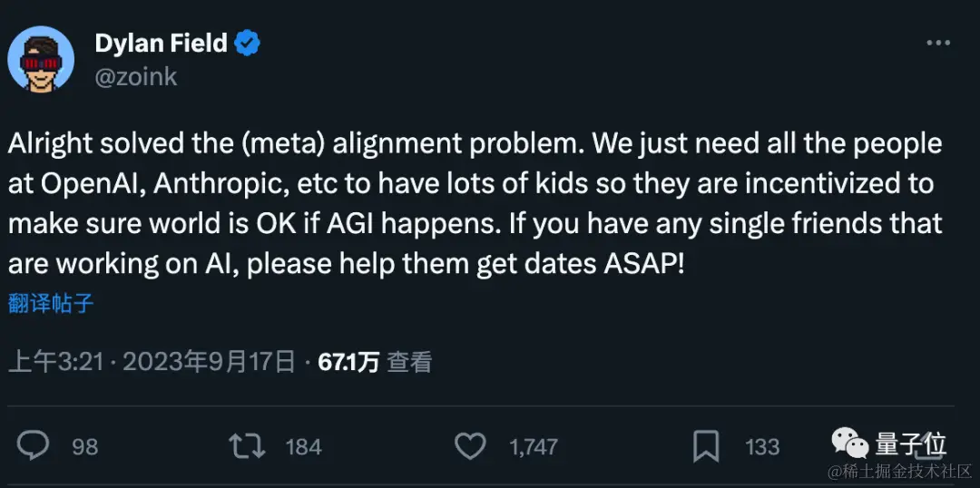Click the 184 retweet count
The image size is (980, 488).
pyautogui.click(x=303, y=446)
